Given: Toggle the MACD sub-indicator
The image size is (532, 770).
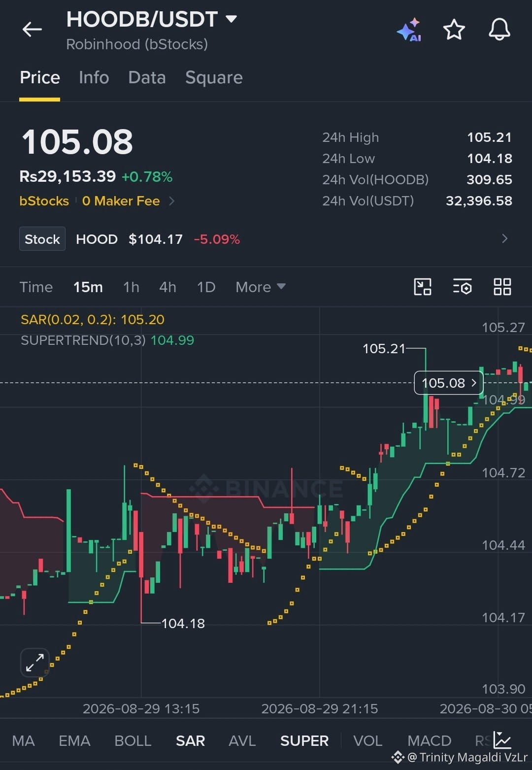Looking at the screenshot, I should (x=429, y=740).
